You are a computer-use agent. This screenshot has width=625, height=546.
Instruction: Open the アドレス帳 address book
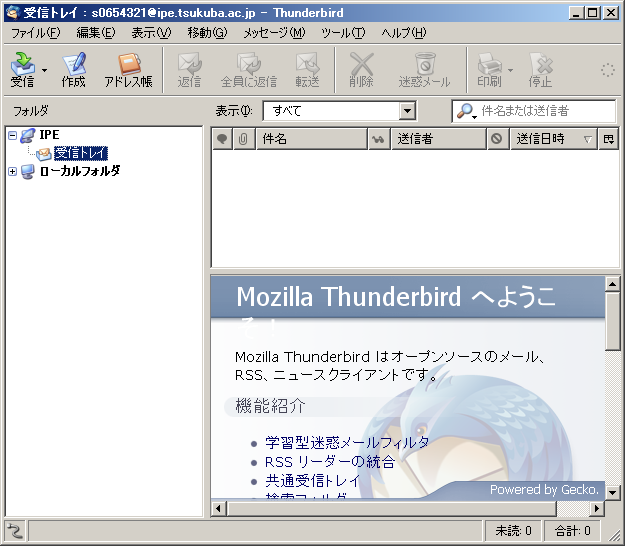point(128,70)
